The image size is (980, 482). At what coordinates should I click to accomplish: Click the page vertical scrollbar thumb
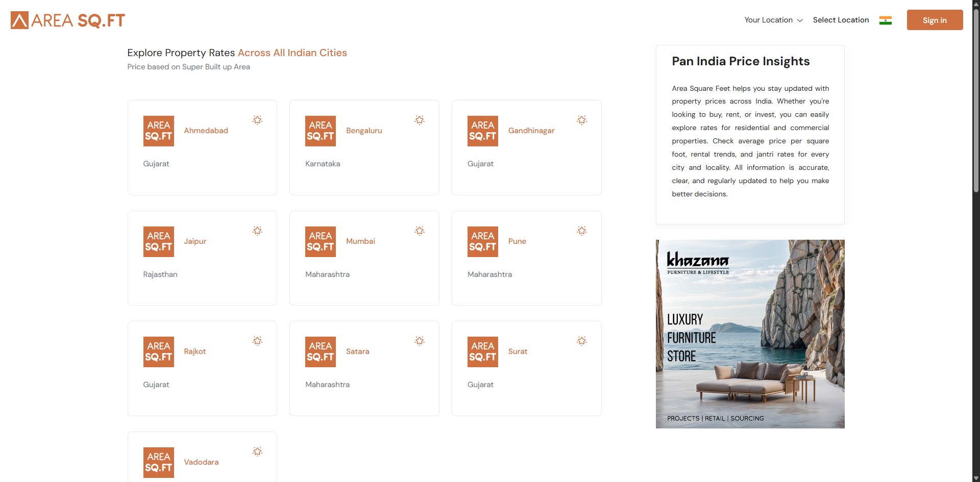click(976, 102)
